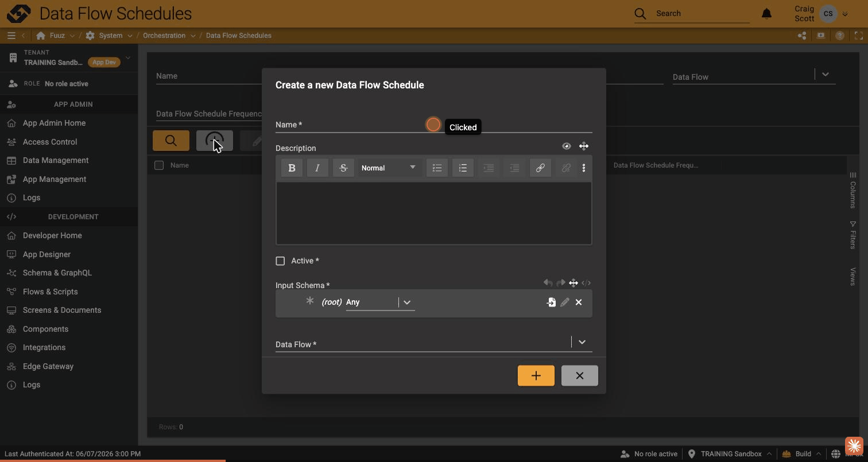Click the search magnifier in top bar
The width and height of the screenshot is (868, 462).
click(x=641, y=14)
